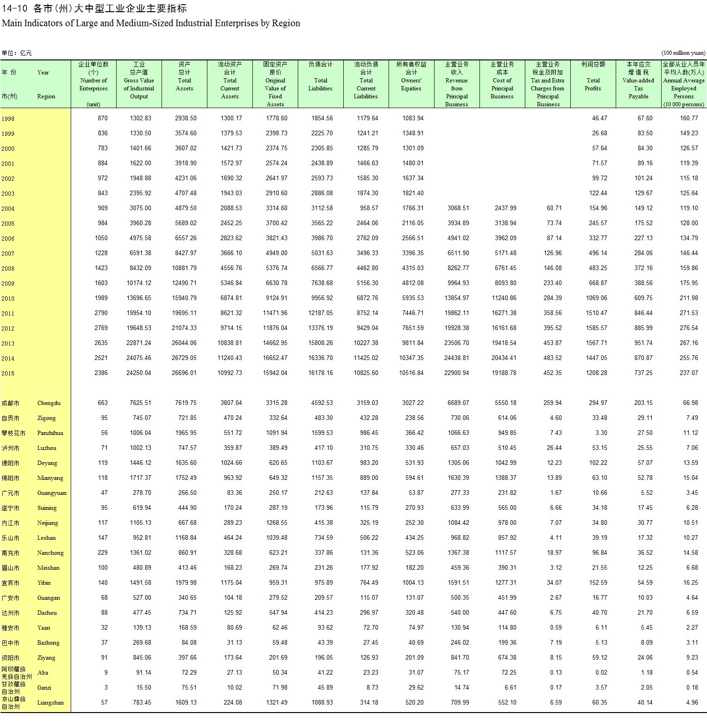This screenshot has width=707, height=728.
Task: Click the table title '14-10 各市(州)大中型工业企业主要指标'
Action: pos(95,8)
